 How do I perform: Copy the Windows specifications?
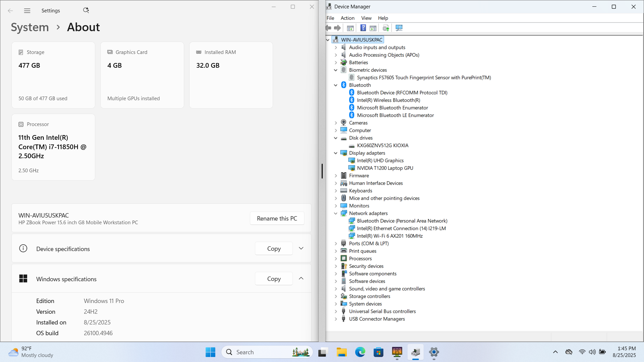click(x=274, y=279)
